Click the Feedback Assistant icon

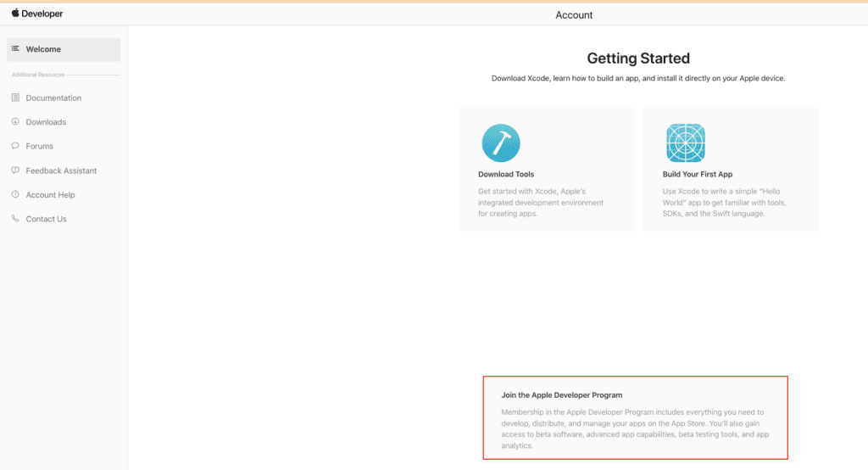pos(15,171)
